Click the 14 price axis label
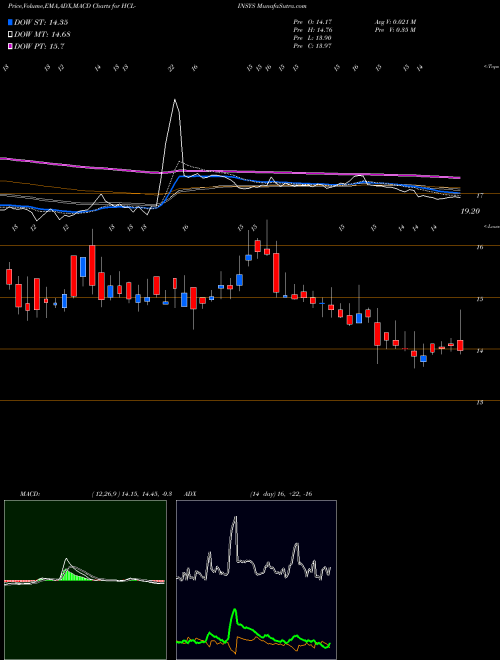This screenshot has width=500, height=660. coord(479,351)
